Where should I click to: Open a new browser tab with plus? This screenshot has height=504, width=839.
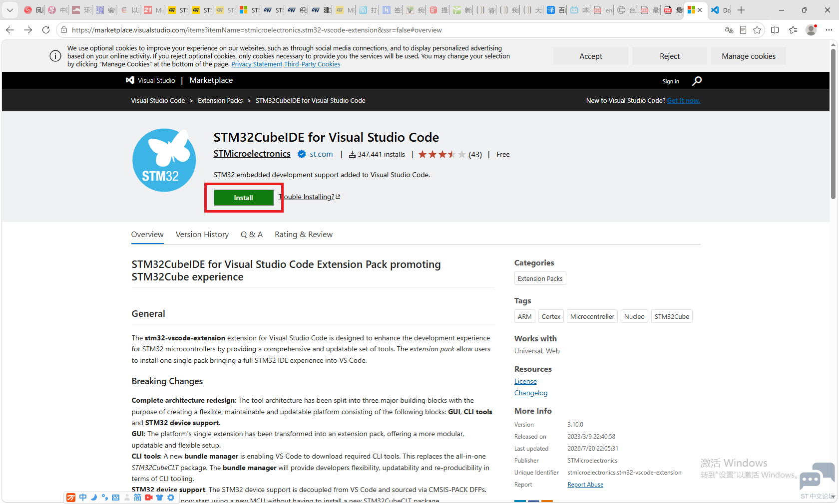(741, 10)
